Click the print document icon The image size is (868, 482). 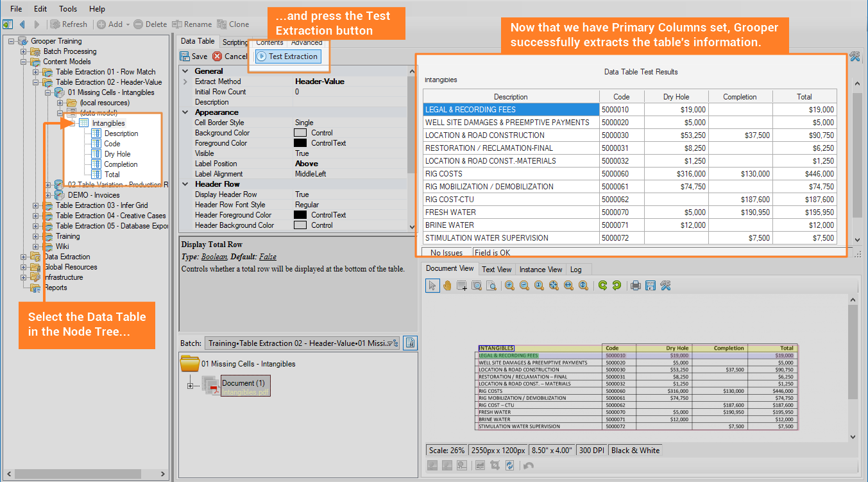(x=635, y=286)
